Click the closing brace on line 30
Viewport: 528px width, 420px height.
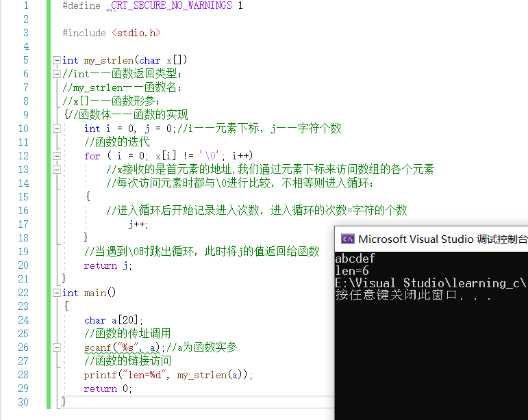coord(63,402)
